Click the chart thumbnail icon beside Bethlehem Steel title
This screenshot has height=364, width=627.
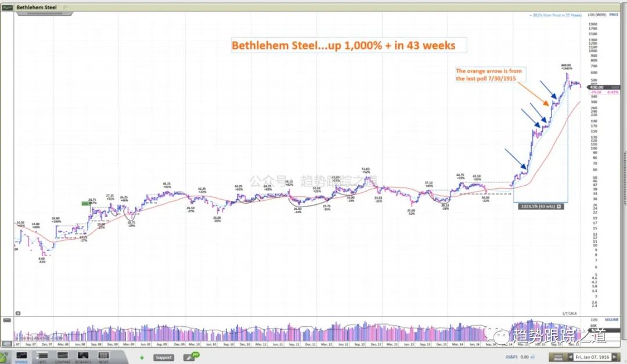[8, 7]
